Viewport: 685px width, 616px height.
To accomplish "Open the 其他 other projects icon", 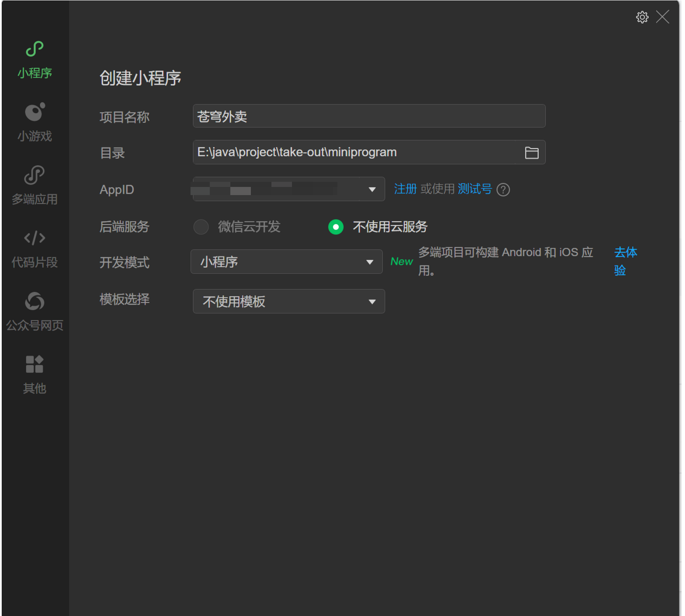I will [x=35, y=364].
